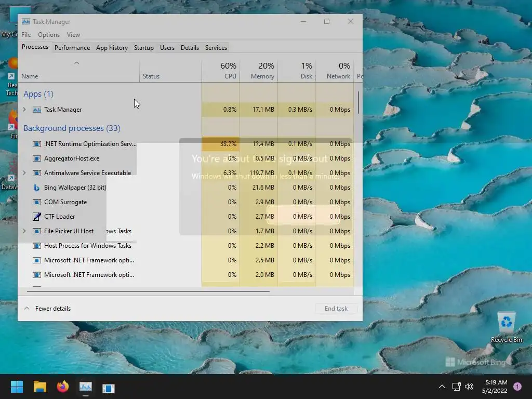Open the Recycle Bin desktop icon
This screenshot has height=399, width=532.
[x=506, y=327]
